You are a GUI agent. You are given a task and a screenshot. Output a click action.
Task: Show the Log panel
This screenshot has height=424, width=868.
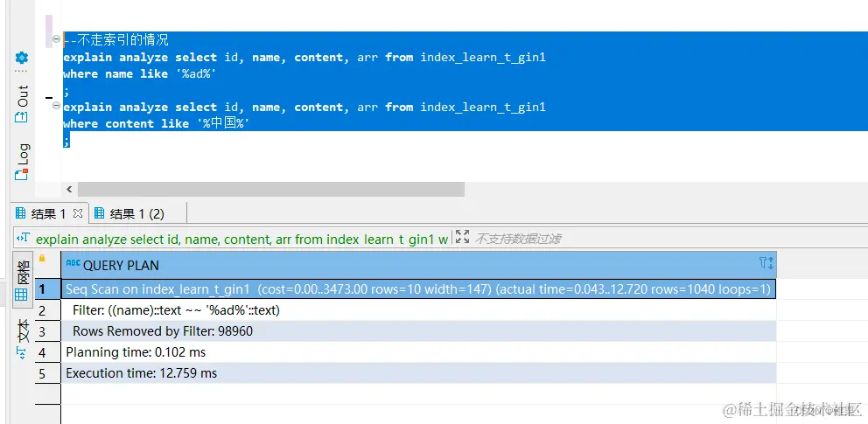22,162
